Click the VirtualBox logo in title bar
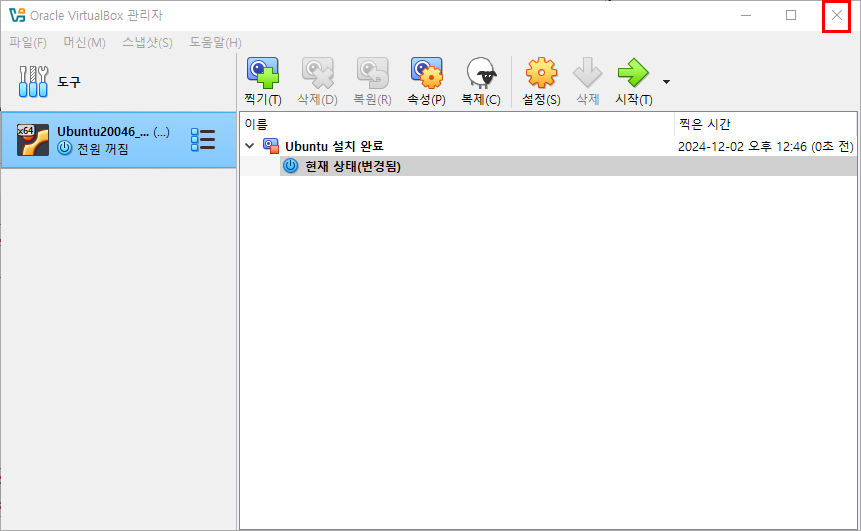The height and width of the screenshot is (531, 861). point(17,15)
